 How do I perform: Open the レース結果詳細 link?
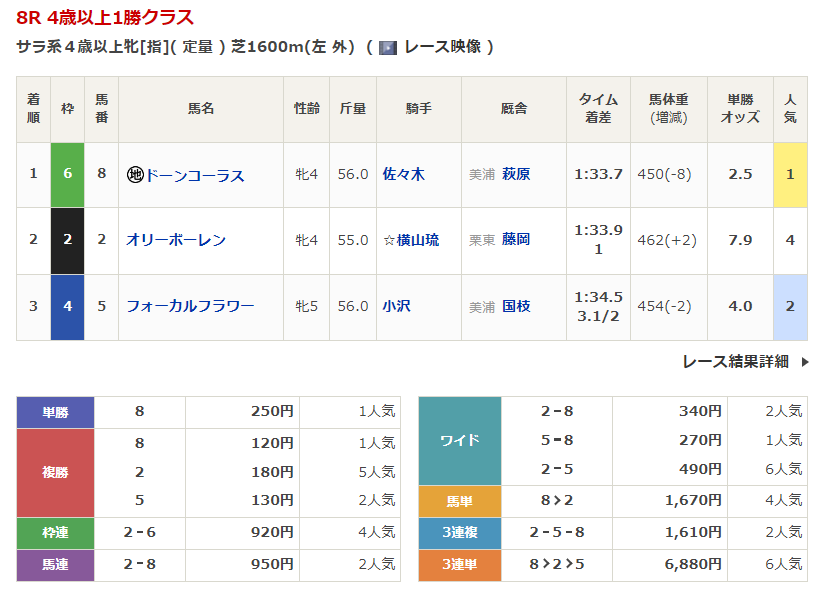click(x=735, y=362)
